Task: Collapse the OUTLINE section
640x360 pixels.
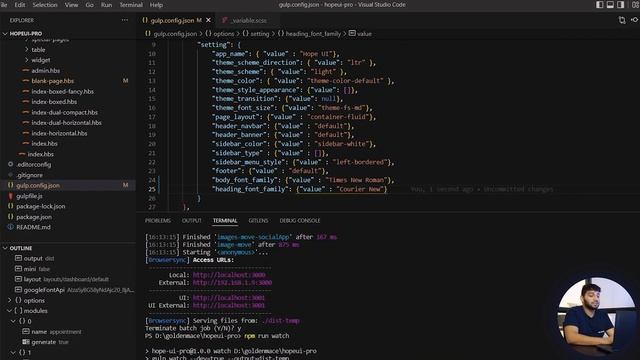Action: pos(20,248)
